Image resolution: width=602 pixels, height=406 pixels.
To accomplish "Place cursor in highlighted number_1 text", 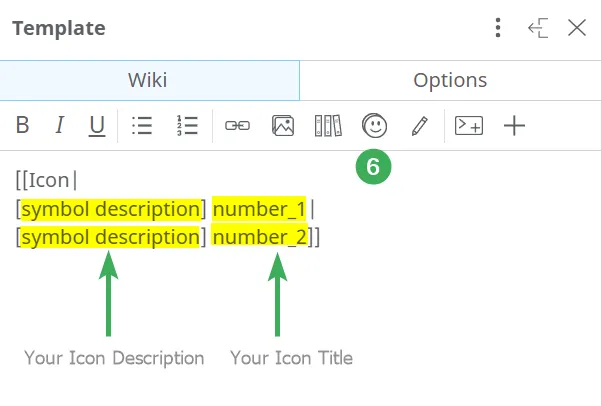I will [259, 209].
